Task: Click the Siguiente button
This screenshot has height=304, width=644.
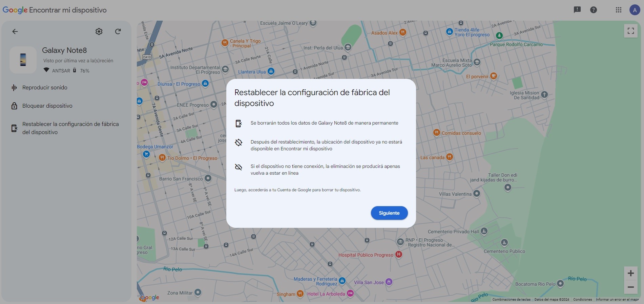Action: pos(389,213)
